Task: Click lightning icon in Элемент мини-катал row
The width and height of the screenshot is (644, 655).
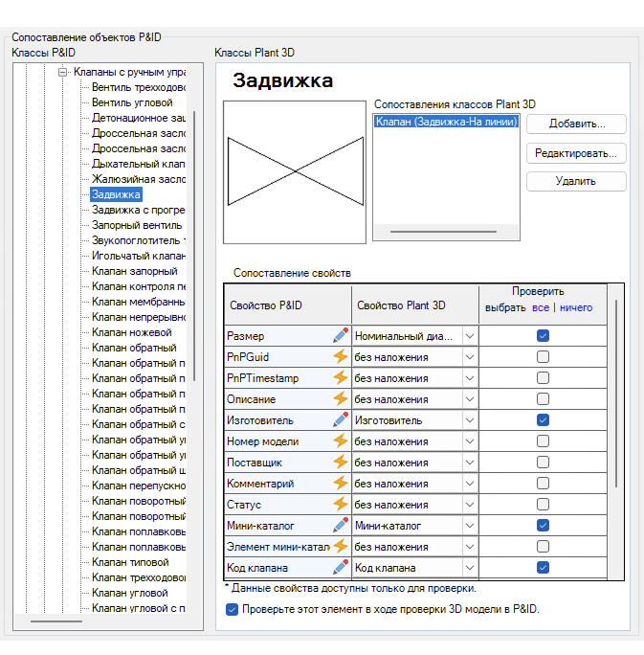Action: click(341, 547)
